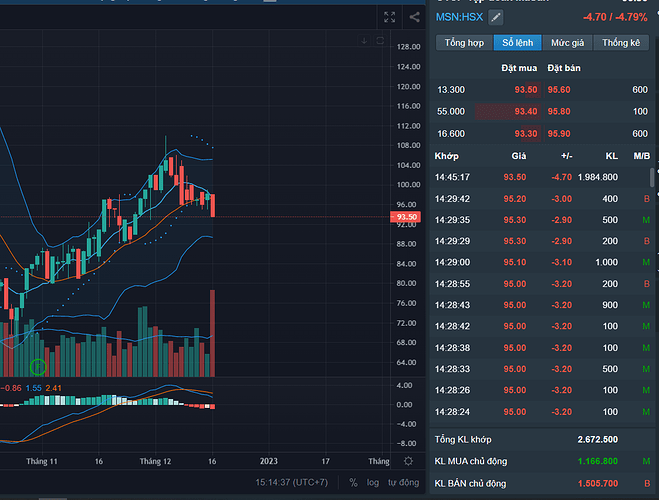Screen dimensions: 659x500
Task: Click the fullscreen chart icon
Action: 390,17
